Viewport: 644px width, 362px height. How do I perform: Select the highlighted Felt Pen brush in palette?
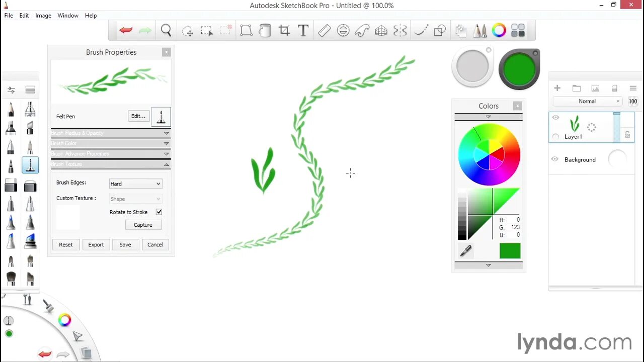point(30,165)
